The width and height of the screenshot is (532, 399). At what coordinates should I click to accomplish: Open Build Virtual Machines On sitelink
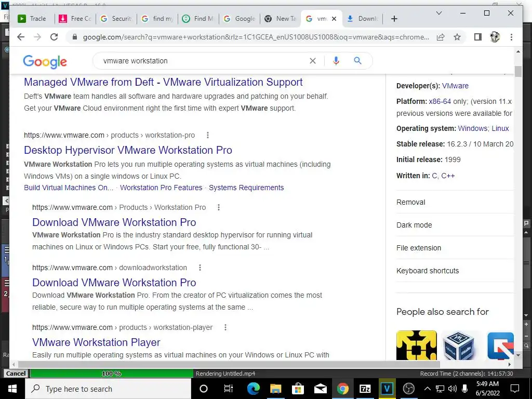[69, 188]
